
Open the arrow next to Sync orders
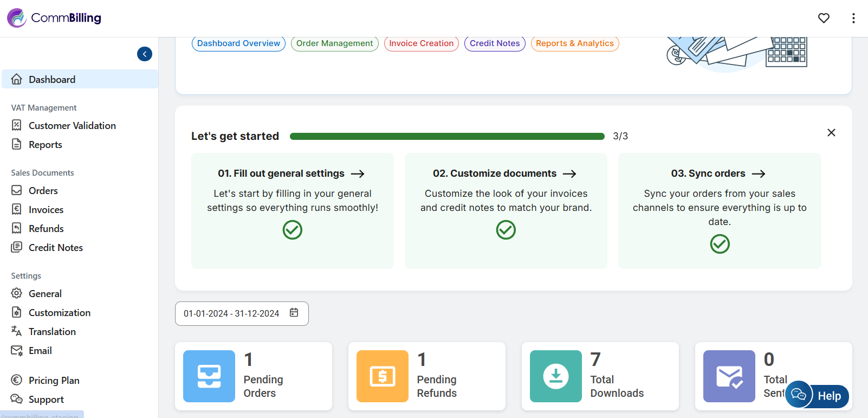point(759,174)
